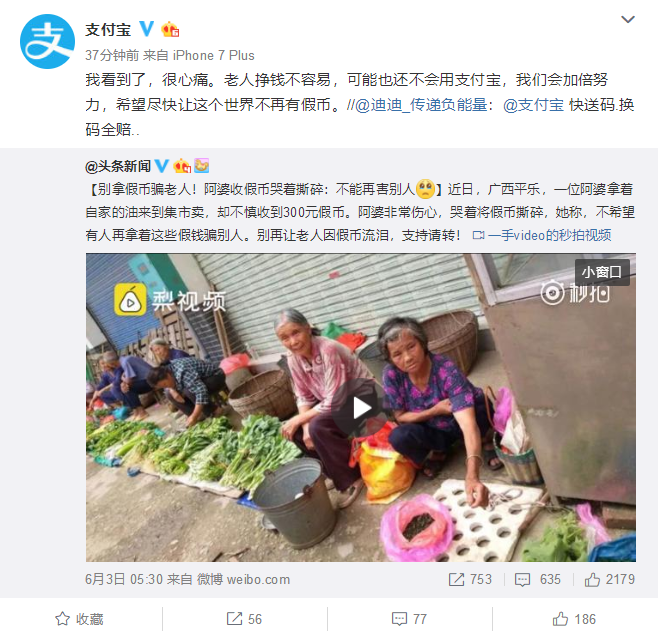Screen dimensions: 658x634
Task: Open repost tab showing 56
Action: point(244,619)
